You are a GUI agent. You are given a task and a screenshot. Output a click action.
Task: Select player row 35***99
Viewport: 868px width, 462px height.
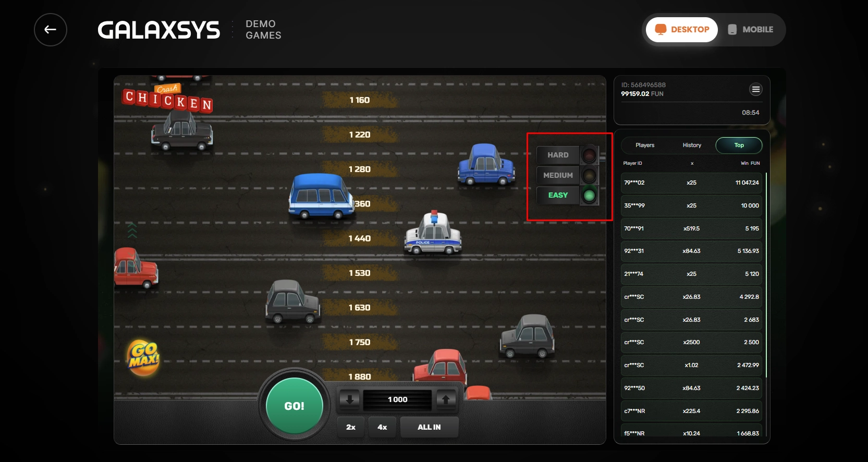(x=691, y=205)
